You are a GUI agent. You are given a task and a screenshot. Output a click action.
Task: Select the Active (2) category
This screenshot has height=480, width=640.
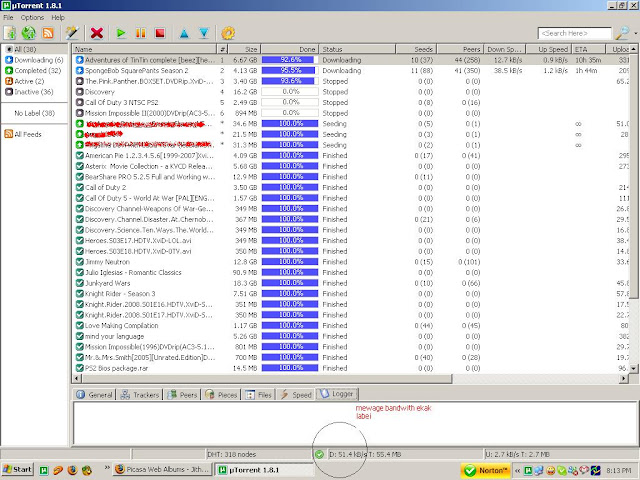(x=24, y=81)
